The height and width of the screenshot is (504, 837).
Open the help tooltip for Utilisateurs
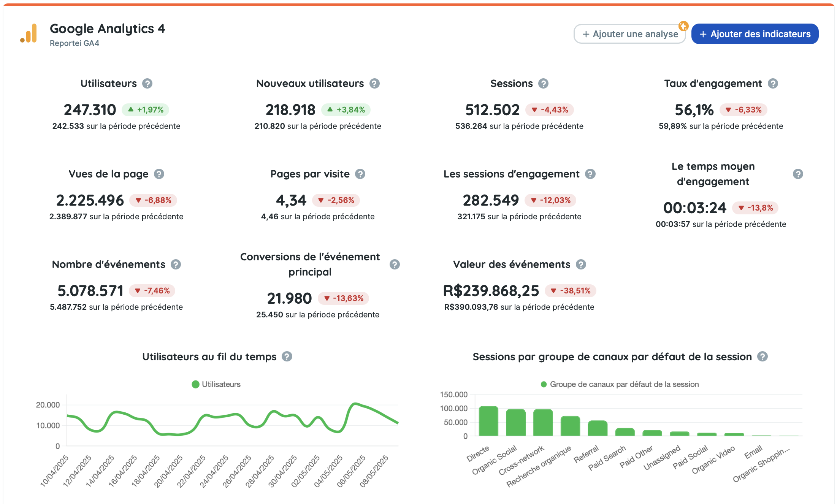(148, 83)
